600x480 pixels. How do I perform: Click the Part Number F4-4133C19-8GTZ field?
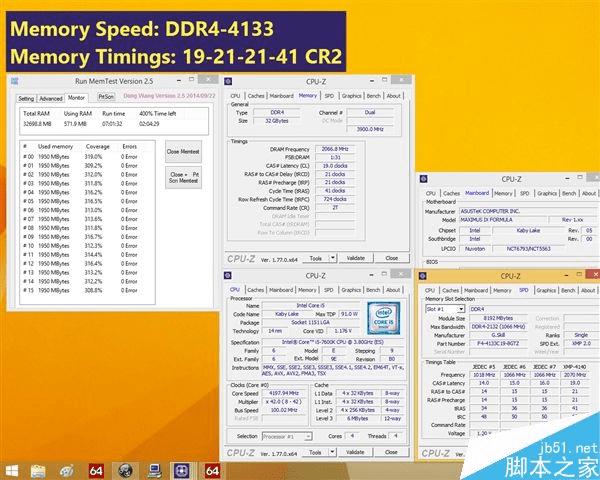498,343
